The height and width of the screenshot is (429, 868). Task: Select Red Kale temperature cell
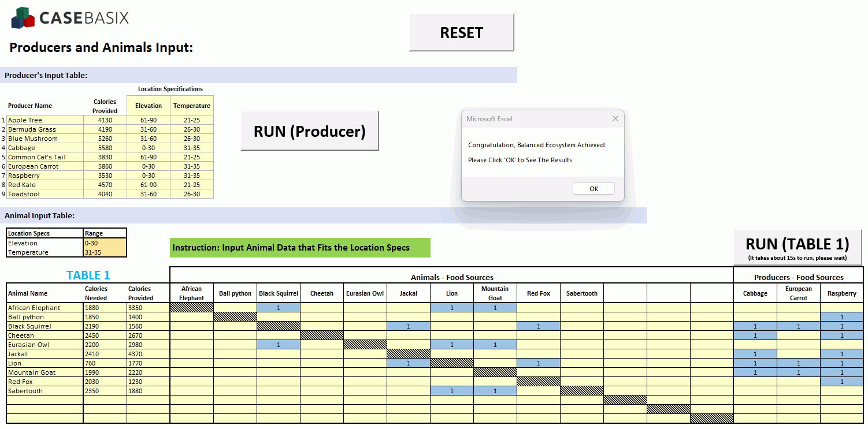coord(192,185)
